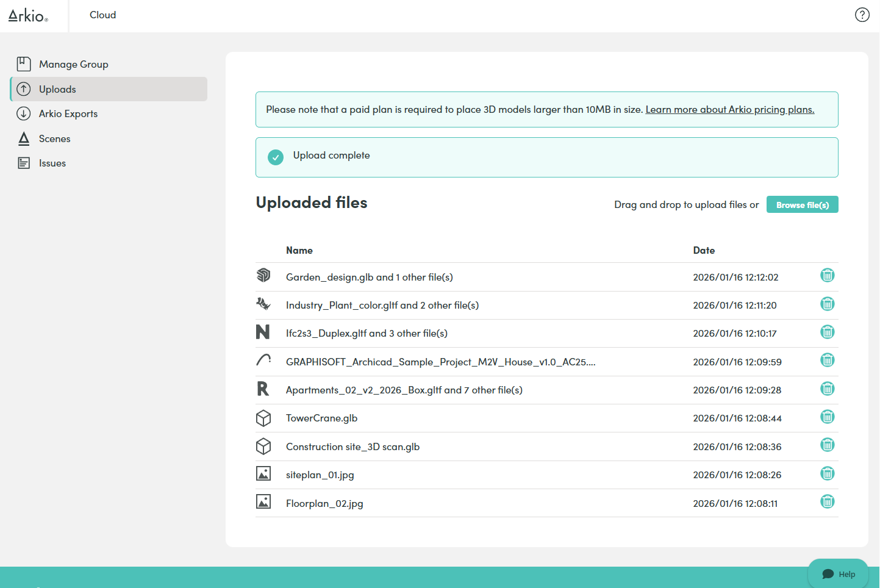Delete Garden_design.glb upload
Viewport: 880px width, 588px height.
828,276
